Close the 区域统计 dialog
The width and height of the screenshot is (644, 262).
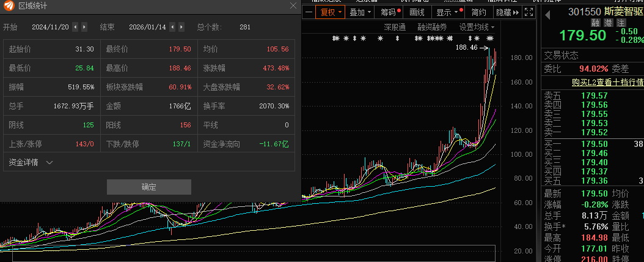click(293, 6)
